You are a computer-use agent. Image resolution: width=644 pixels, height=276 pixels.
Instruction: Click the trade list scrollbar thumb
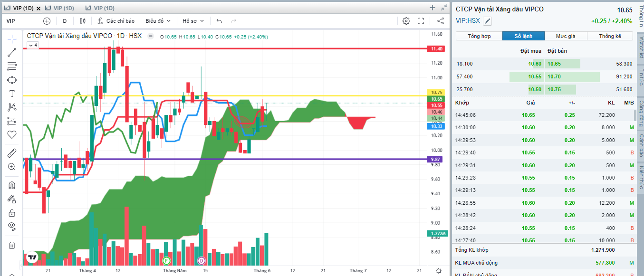click(x=635, y=115)
